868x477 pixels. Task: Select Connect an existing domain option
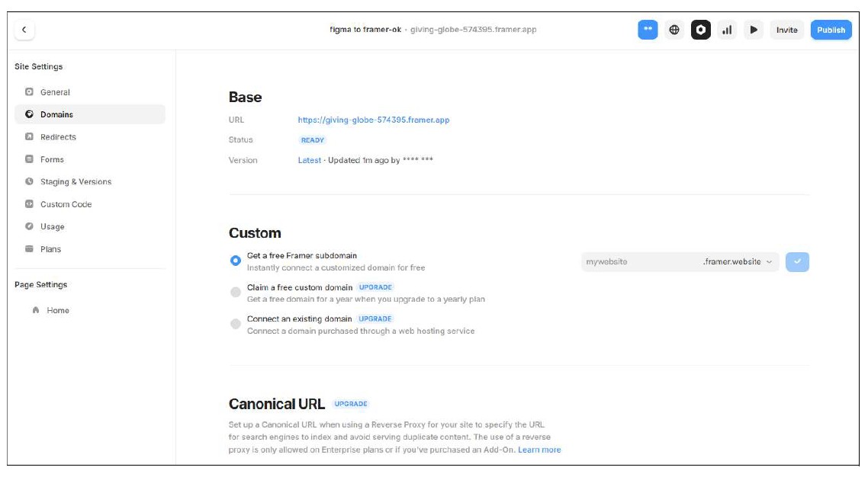click(x=236, y=324)
